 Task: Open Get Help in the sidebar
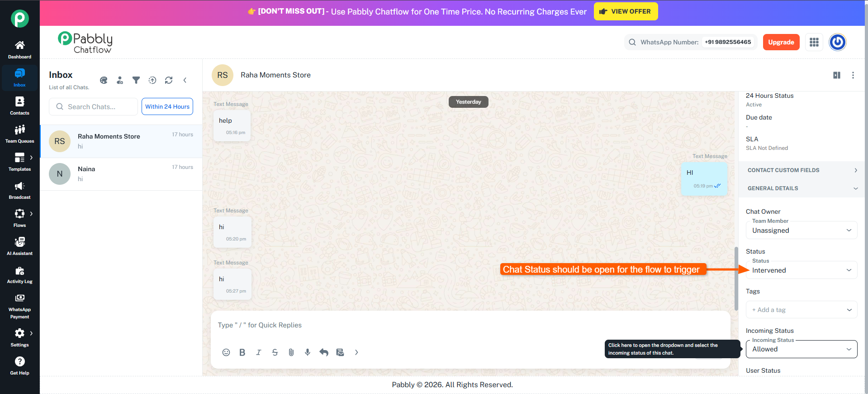[19, 366]
